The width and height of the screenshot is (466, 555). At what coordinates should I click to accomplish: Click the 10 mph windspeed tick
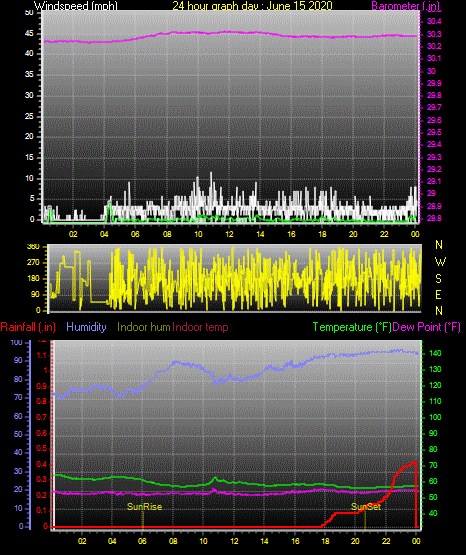29,178
